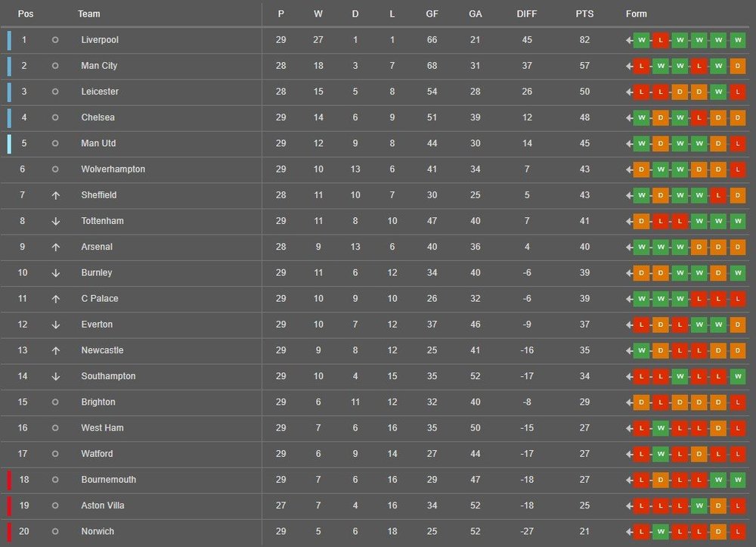756x547 pixels.
Task: Open the Aston Villa team link
Action: pos(103,505)
